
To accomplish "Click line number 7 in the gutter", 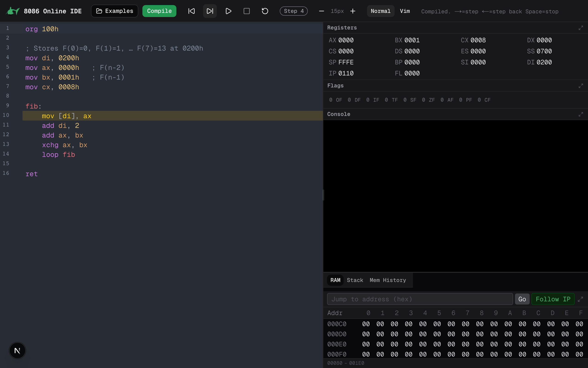I will 8,86.
